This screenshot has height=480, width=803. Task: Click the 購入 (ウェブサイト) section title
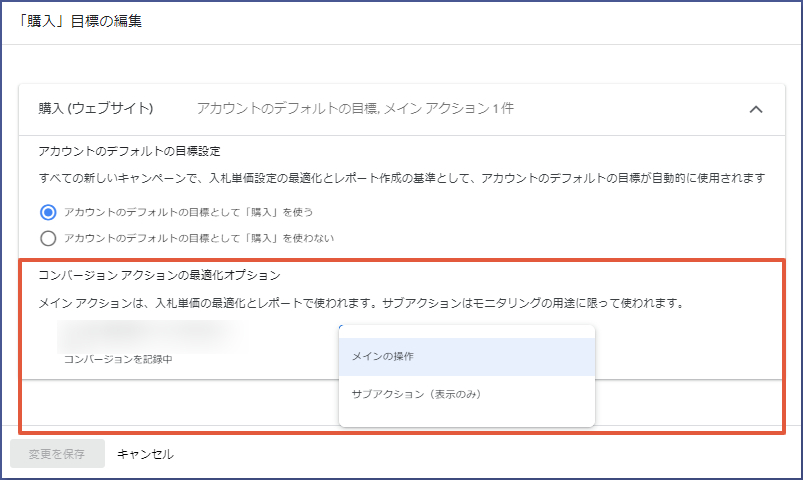pos(95,108)
